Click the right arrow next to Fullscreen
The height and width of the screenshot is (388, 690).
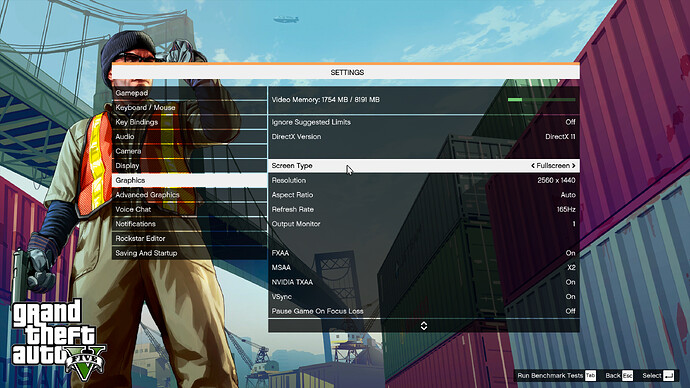point(573,166)
